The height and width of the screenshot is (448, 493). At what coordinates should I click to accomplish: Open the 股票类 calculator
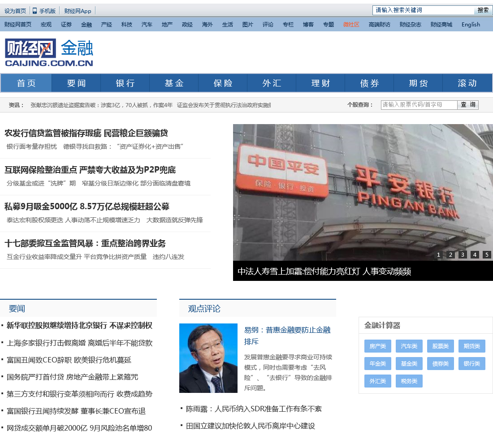pos(441,346)
